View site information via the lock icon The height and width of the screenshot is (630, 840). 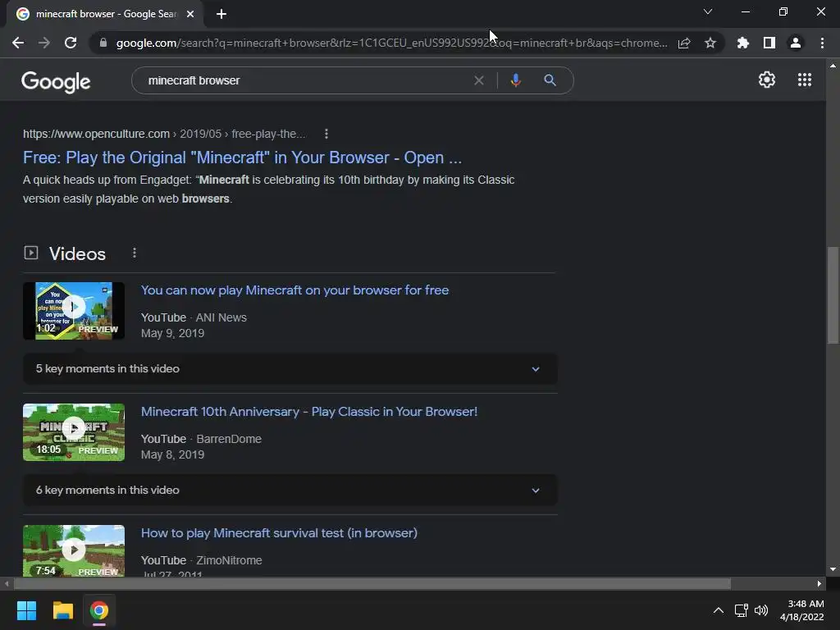103,43
